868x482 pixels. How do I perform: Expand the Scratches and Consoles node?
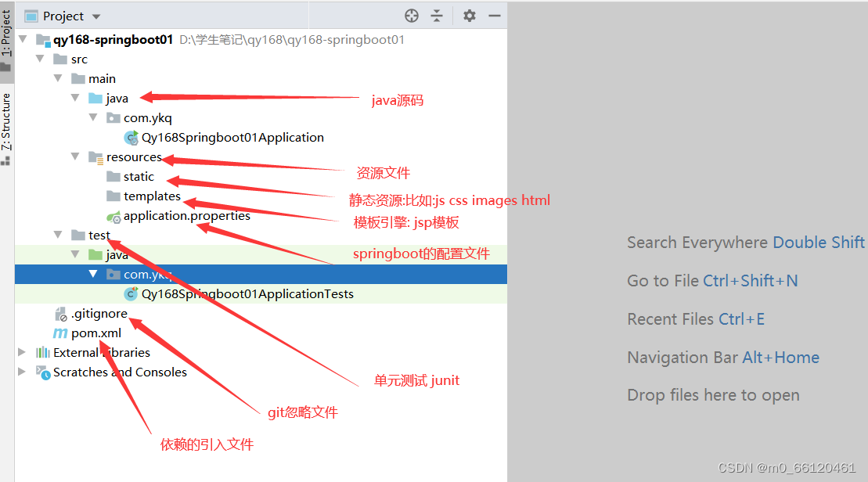click(21, 372)
